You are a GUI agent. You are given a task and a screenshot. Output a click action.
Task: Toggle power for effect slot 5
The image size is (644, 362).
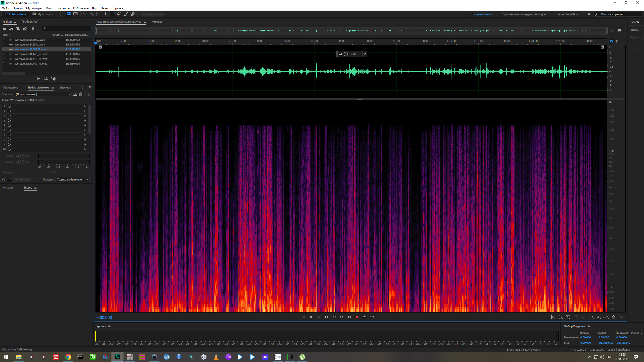click(x=9, y=125)
